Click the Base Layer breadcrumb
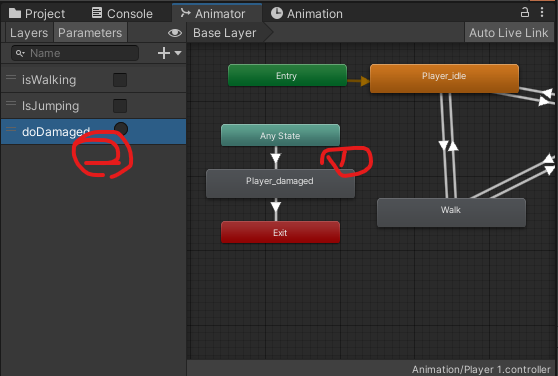This screenshot has height=376, width=558. [x=225, y=33]
